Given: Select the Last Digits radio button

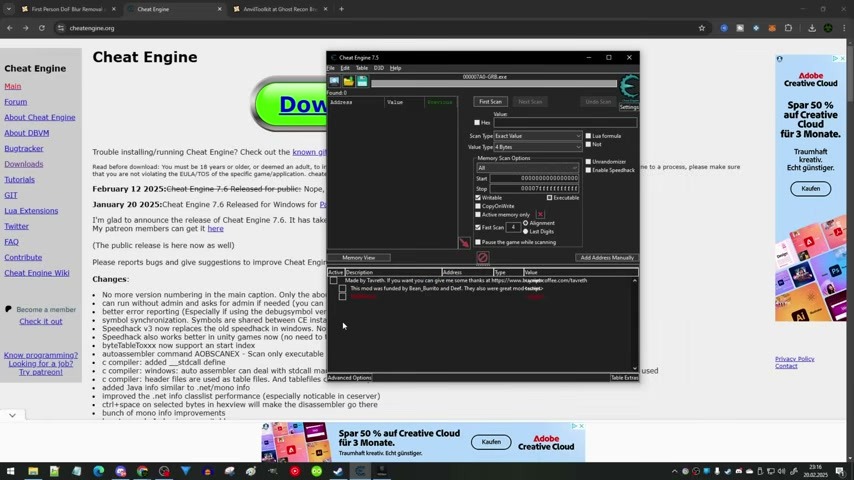Looking at the screenshot, I should pyautogui.click(x=526, y=232).
